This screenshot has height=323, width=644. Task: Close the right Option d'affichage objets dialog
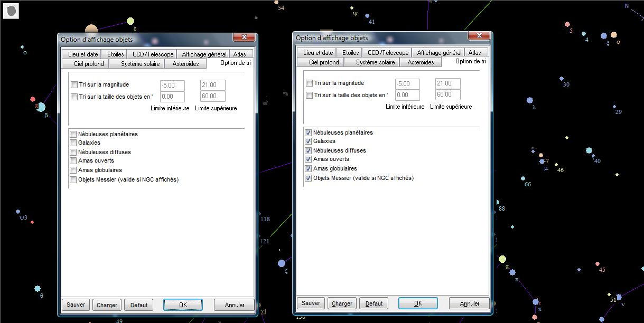click(479, 35)
